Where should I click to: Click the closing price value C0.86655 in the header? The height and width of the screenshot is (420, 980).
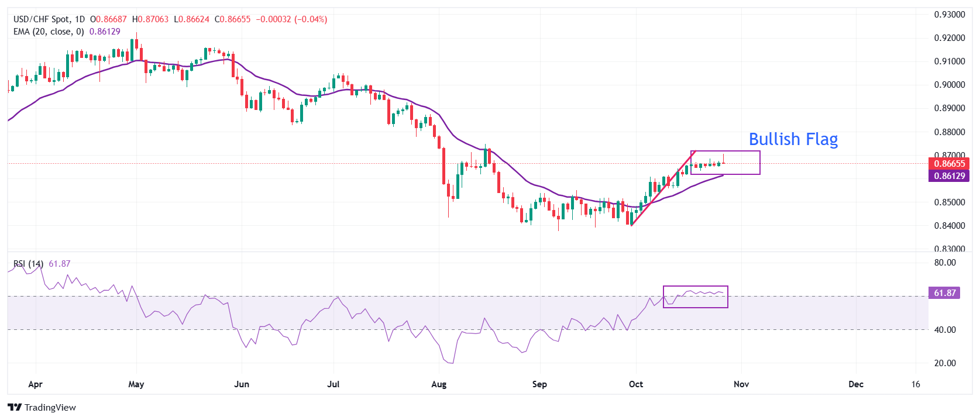[233, 19]
